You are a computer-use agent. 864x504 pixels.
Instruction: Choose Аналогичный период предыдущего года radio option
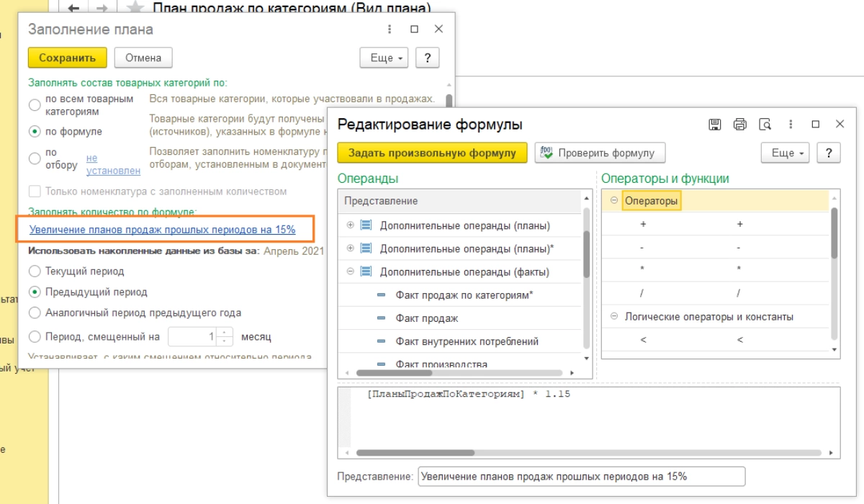point(35,313)
